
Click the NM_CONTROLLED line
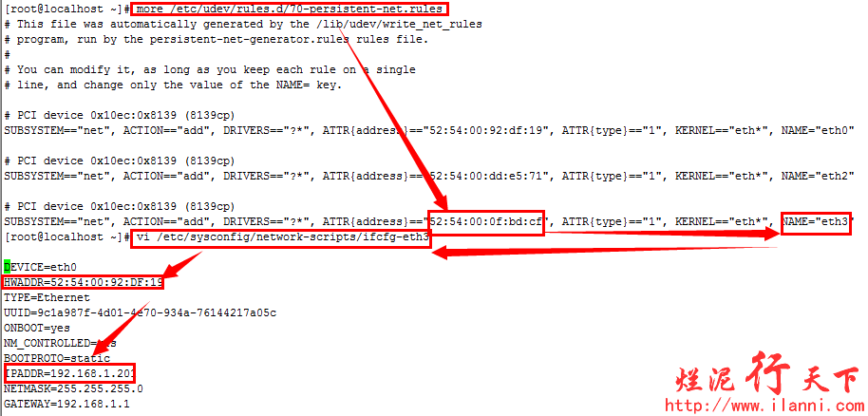click(60, 344)
